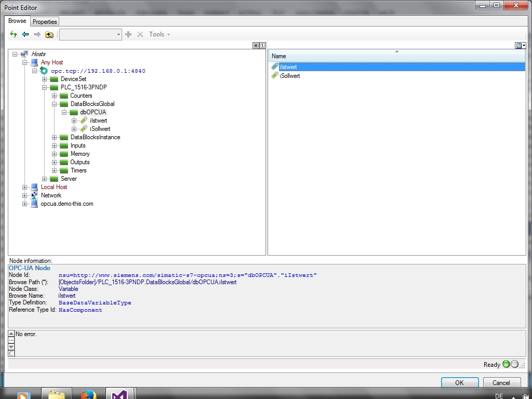
Task: Click the 'C' clear icon in the error panel
Action: [x=11, y=353]
